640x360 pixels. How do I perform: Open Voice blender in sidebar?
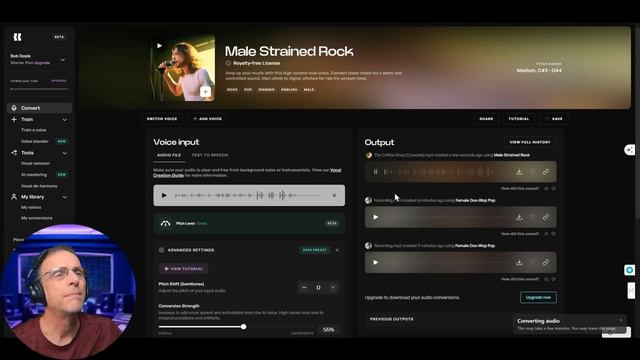click(35, 141)
